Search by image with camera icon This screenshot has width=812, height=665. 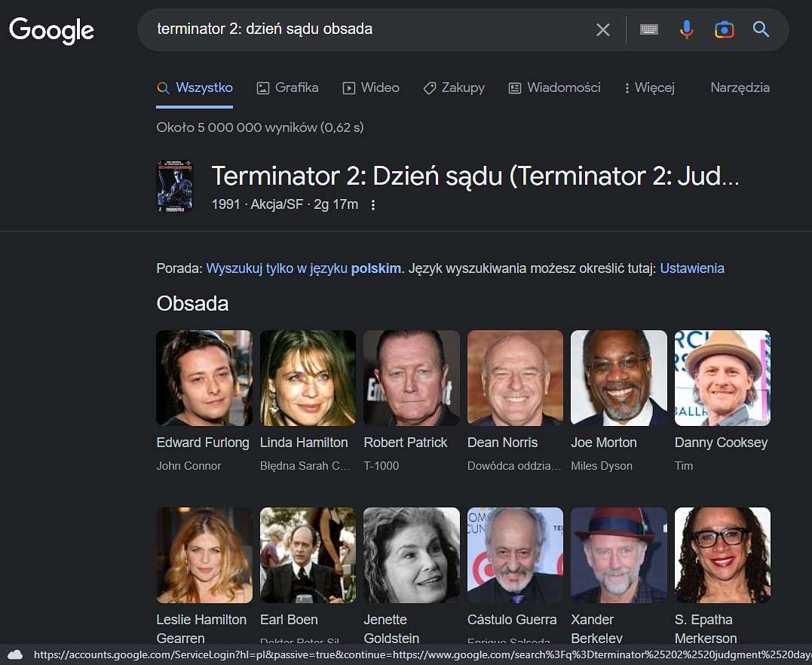coord(724,29)
